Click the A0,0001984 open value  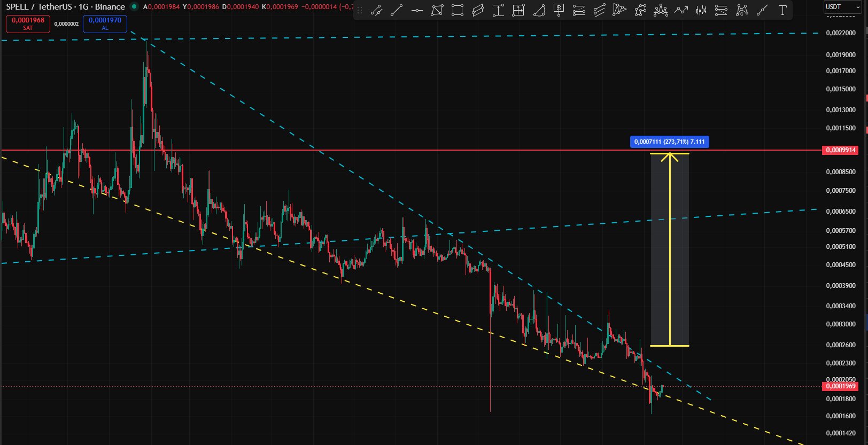coord(161,7)
